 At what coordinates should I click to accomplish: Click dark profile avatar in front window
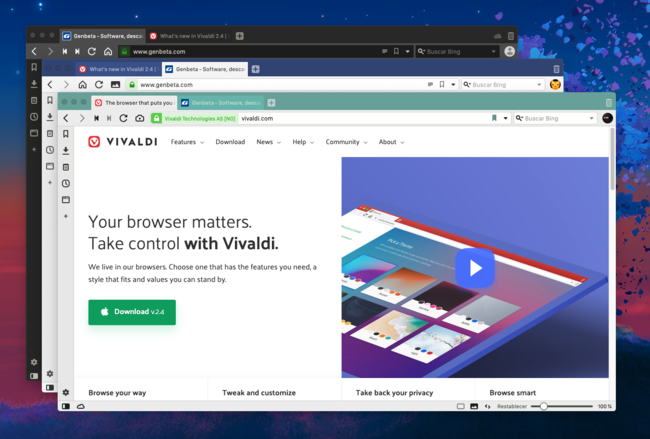(607, 118)
